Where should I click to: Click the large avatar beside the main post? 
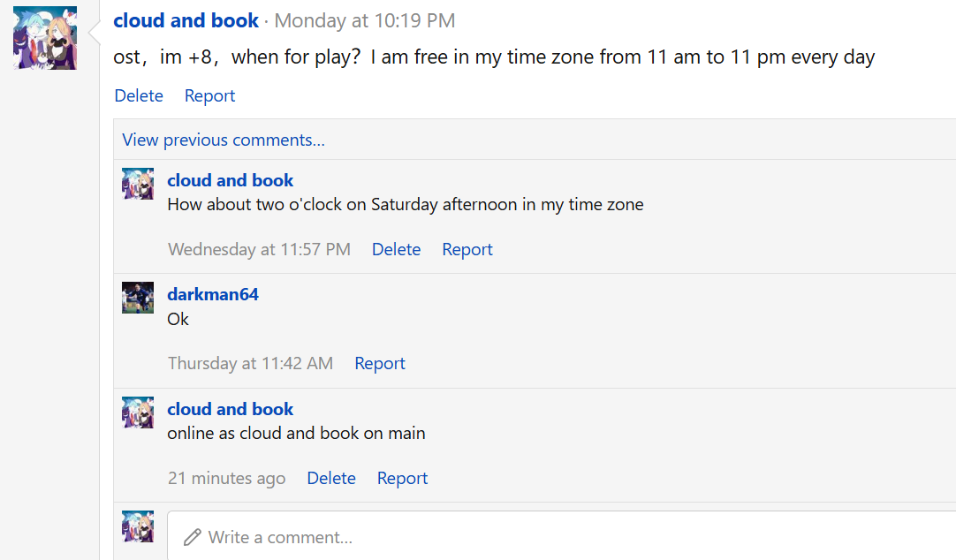tap(45, 38)
